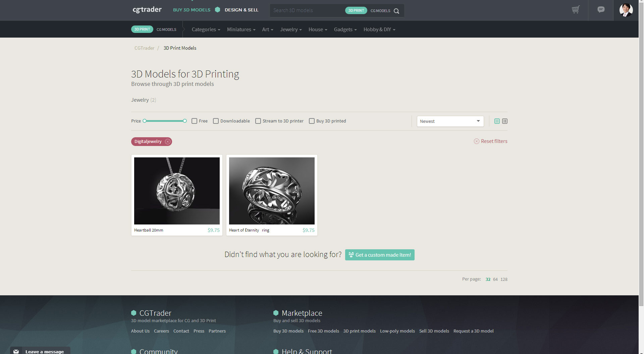Viewport: 644px width, 354px height.
Task: Open Careers footer link
Action: click(x=161, y=331)
